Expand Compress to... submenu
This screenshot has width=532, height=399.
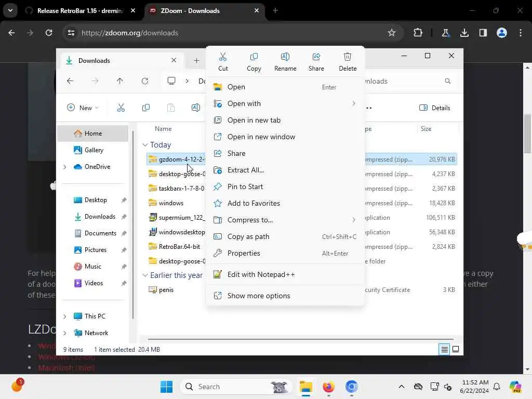tap(285, 220)
